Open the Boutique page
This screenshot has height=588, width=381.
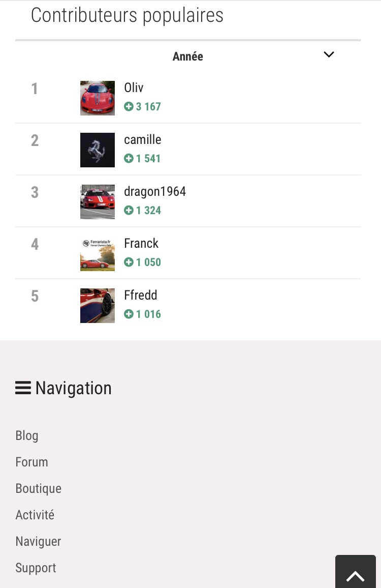(38, 489)
